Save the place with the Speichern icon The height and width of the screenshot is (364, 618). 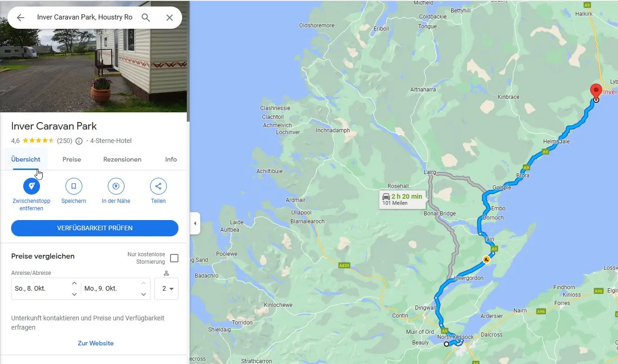(73, 186)
